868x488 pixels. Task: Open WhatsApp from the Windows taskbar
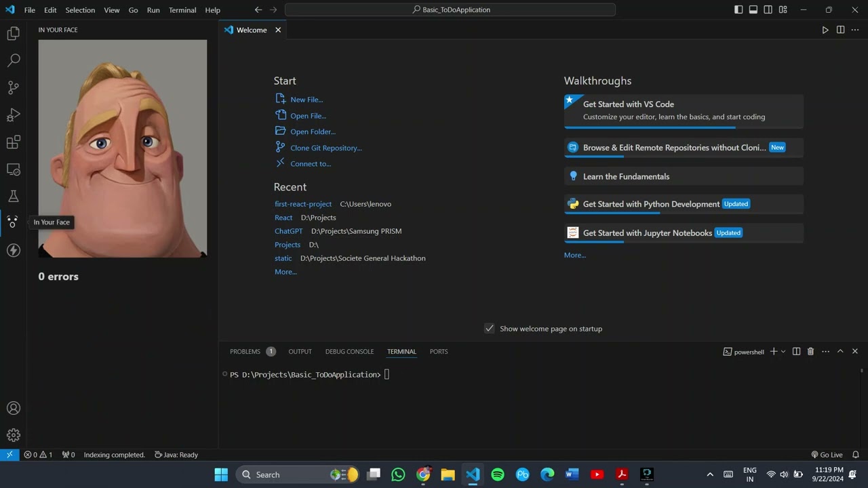pos(398,474)
